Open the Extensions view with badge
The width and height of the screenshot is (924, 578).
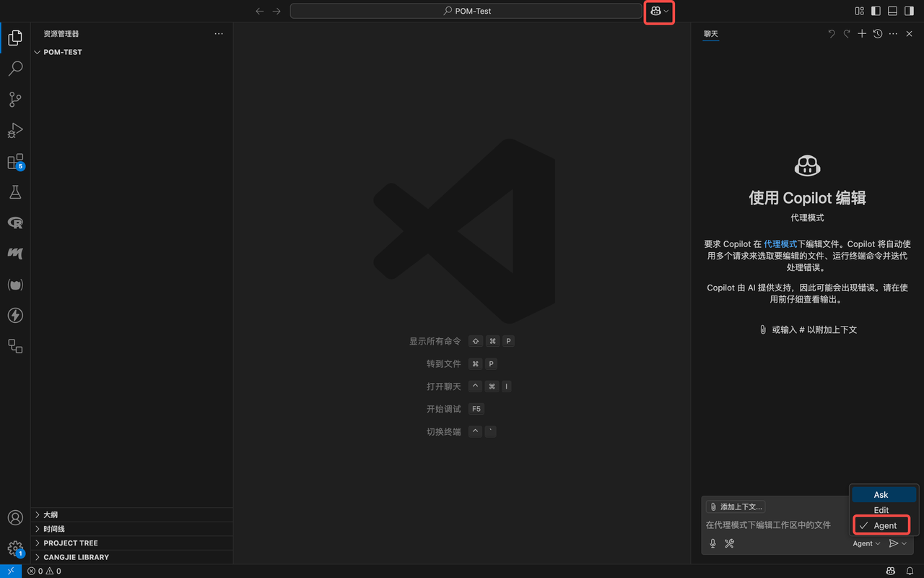point(15,162)
